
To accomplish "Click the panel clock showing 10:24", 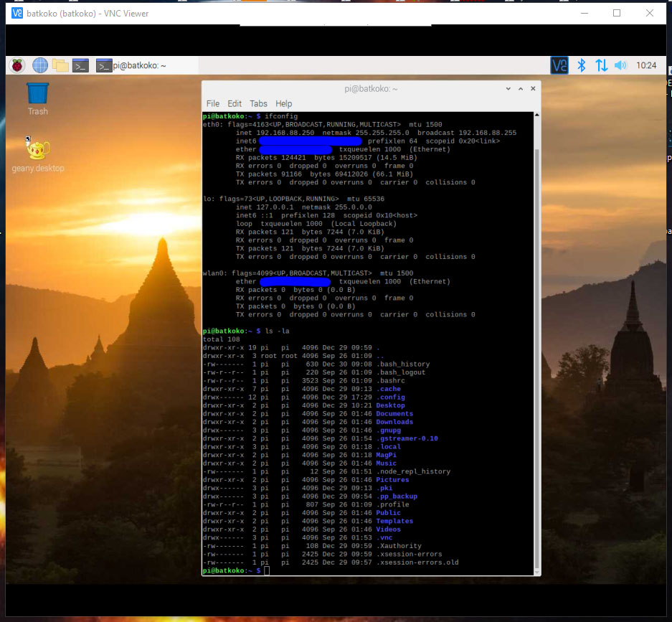I will (x=646, y=65).
